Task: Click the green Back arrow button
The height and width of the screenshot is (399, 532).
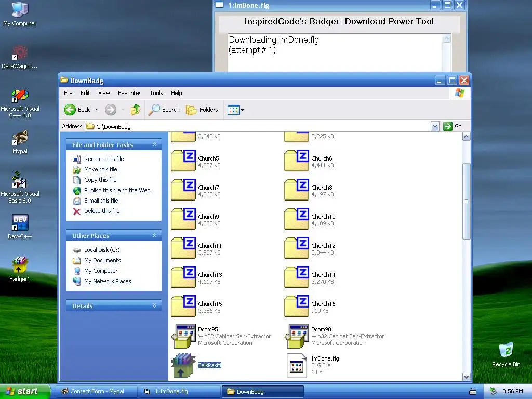Action: 70,110
